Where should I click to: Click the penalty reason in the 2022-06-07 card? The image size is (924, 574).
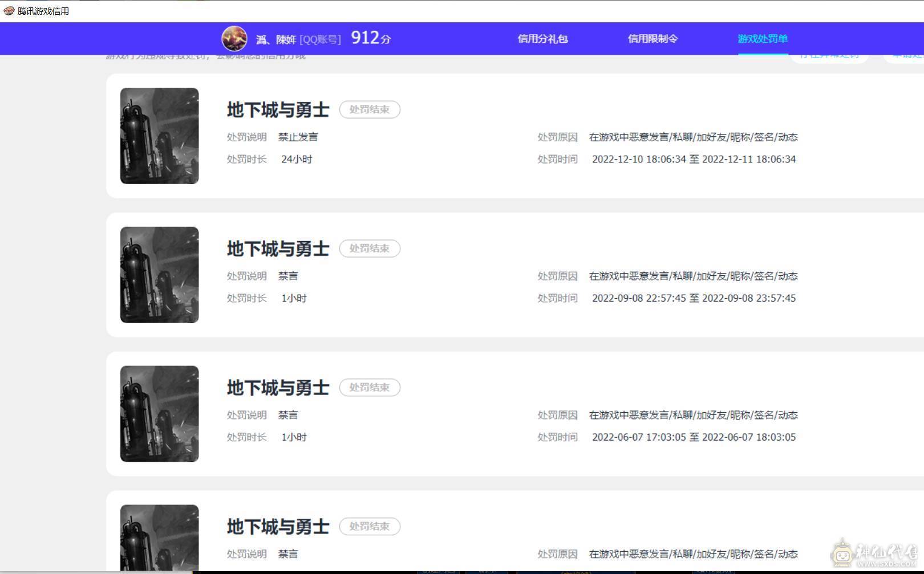tap(694, 415)
